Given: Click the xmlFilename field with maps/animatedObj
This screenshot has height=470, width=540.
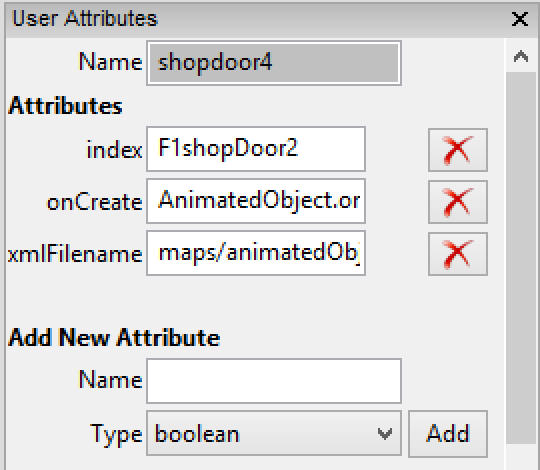Looking at the screenshot, I should pos(256,253).
